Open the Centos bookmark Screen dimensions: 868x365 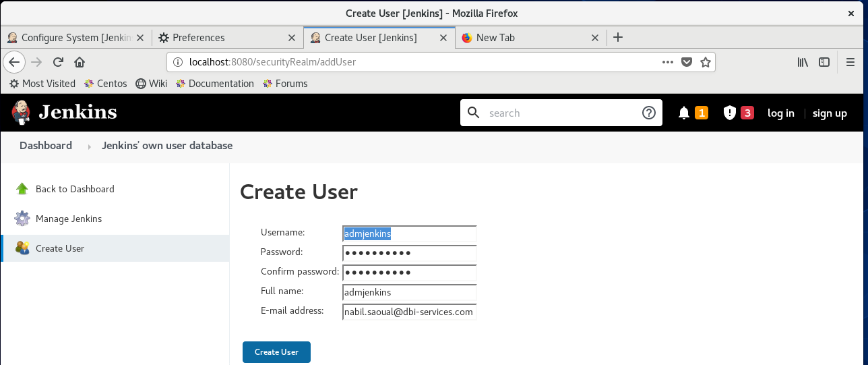click(x=106, y=84)
